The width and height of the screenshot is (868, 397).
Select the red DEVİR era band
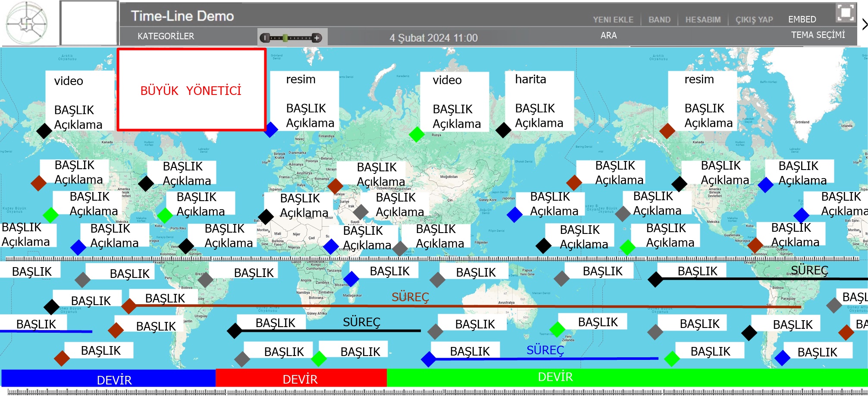pyautogui.click(x=301, y=378)
